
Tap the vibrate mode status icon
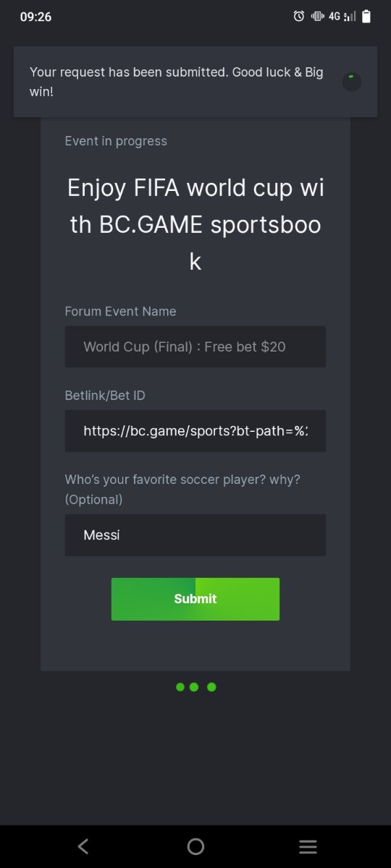point(317,16)
